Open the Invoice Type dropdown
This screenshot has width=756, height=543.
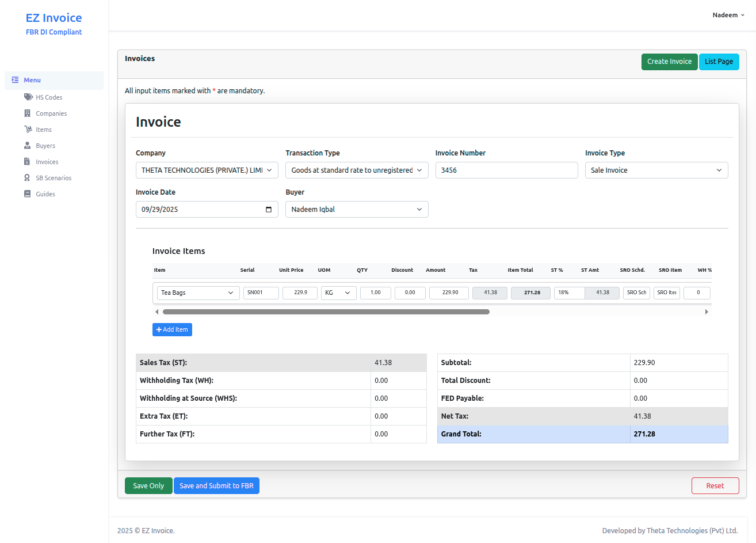coord(656,170)
